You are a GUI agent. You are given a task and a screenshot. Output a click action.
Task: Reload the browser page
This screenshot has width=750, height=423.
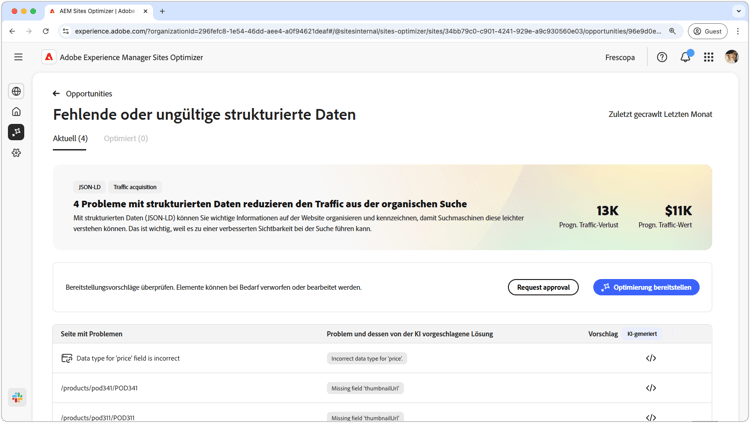pyautogui.click(x=45, y=31)
